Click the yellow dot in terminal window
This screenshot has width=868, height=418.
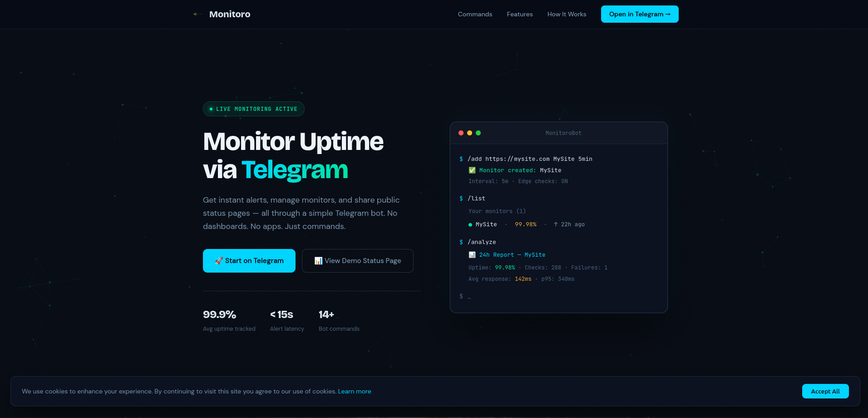pos(470,133)
